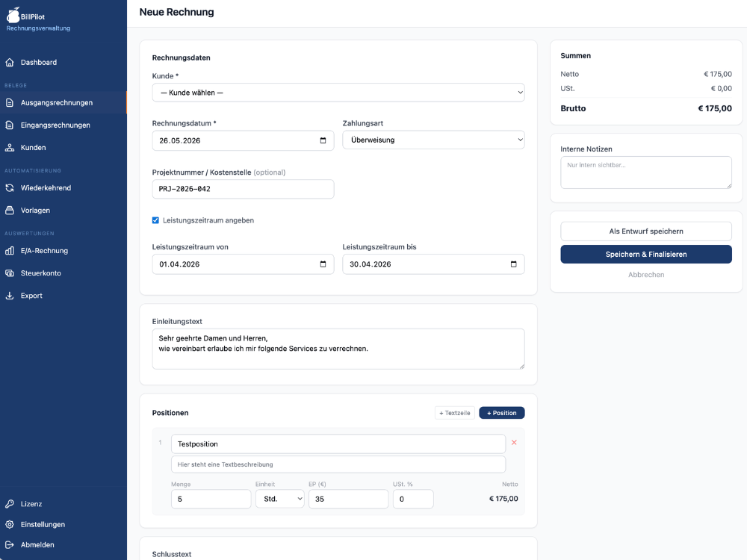Click the Einstellungen gear icon
747x560 pixels.
(x=10, y=524)
